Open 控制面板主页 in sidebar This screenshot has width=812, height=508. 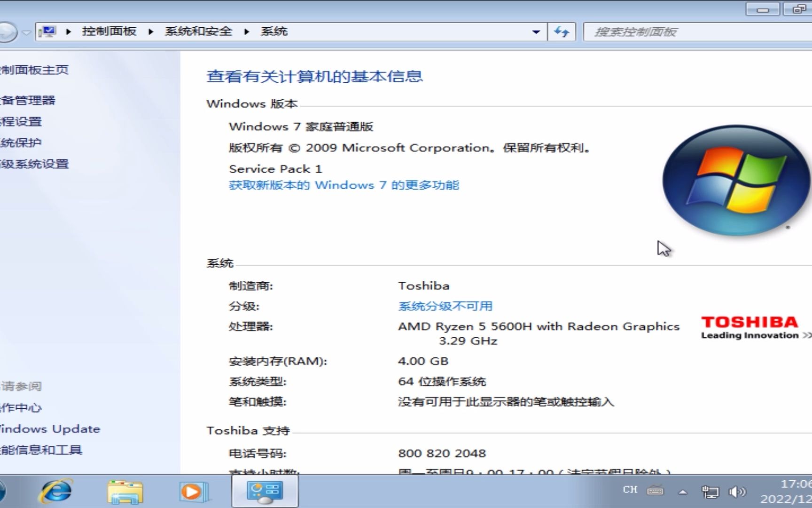coord(34,70)
